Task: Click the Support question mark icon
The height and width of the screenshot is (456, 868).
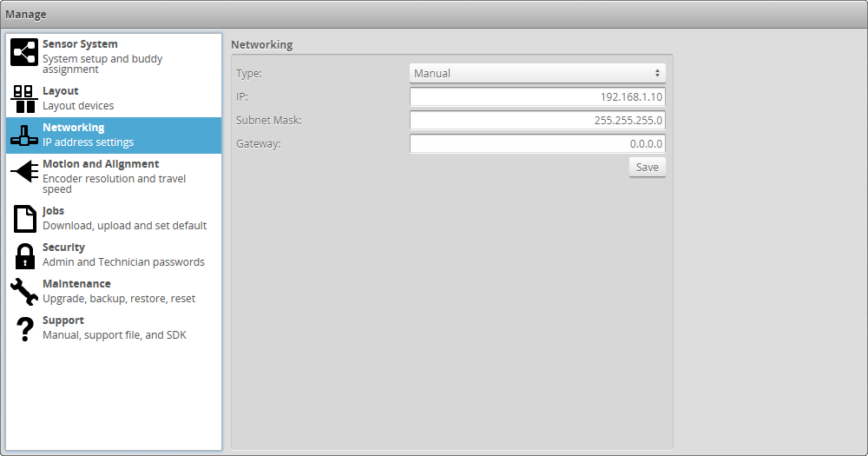Action: pos(24,328)
